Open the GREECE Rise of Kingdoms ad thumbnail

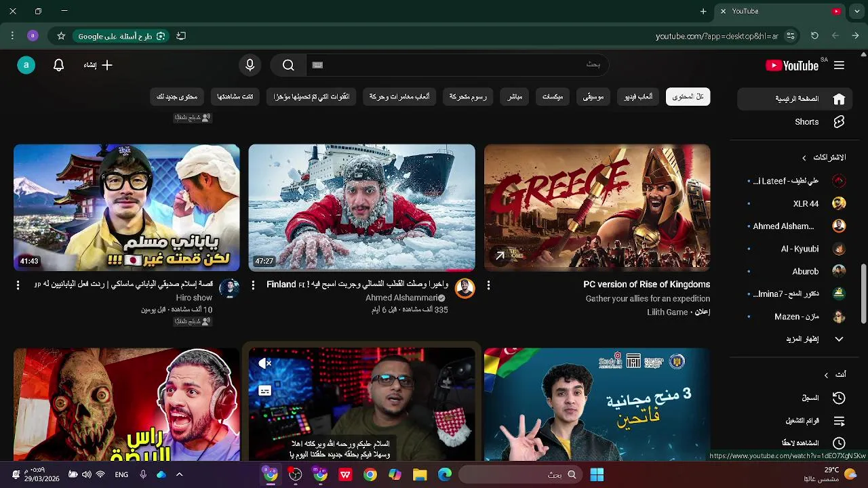(x=597, y=207)
